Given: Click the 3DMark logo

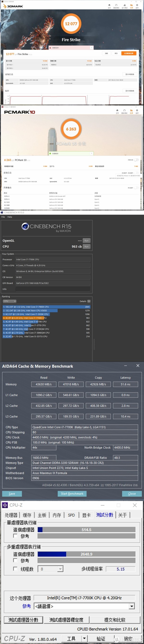Looking at the screenshot, I should pyautogui.click(x=13, y=6).
